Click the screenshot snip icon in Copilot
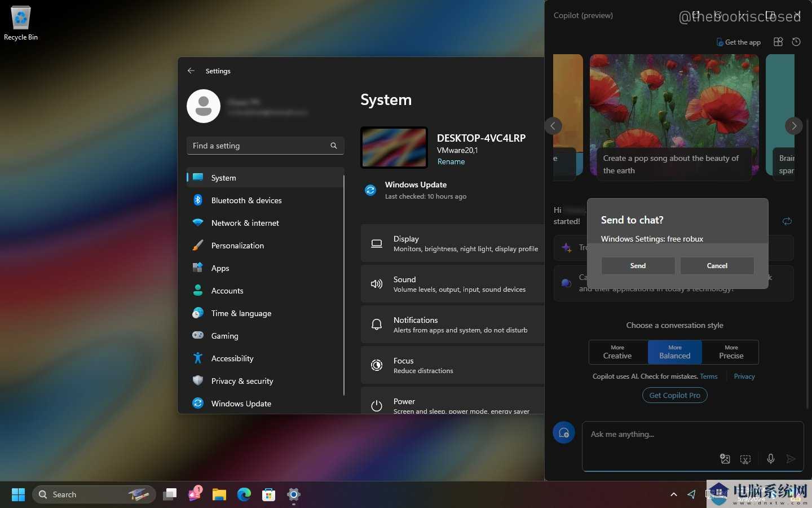Screen dimensions: 812x508 (x=745, y=459)
